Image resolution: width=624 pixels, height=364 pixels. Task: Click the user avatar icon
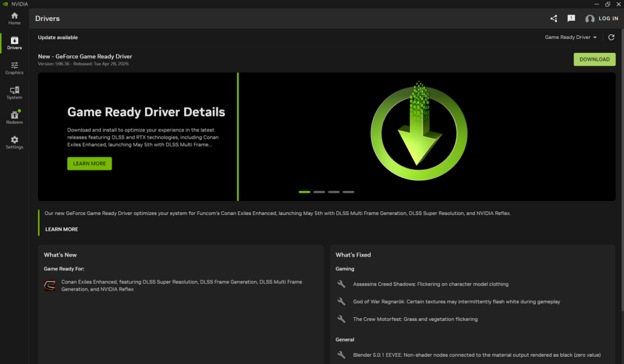[590, 18]
